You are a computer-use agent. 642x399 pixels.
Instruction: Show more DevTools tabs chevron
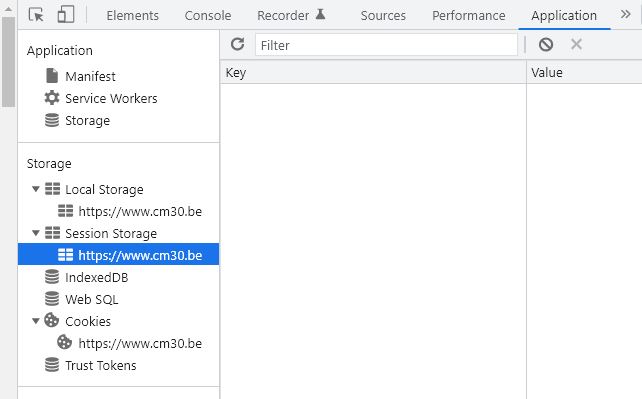click(625, 15)
